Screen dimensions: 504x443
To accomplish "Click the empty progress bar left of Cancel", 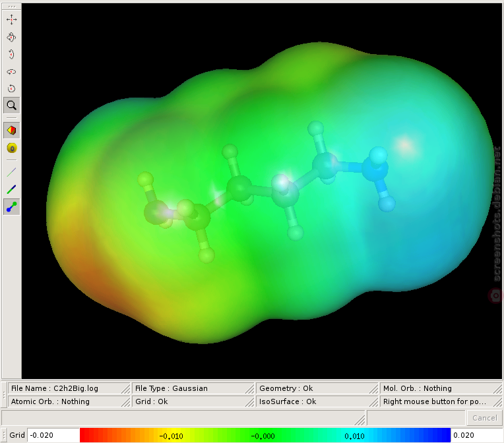I will (x=416, y=418).
